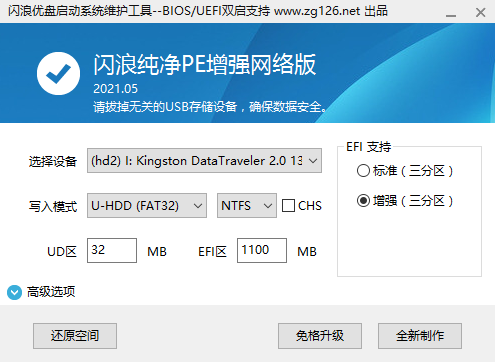Click the 全新制作 button
This screenshot has width=495, height=362.
[x=420, y=336]
